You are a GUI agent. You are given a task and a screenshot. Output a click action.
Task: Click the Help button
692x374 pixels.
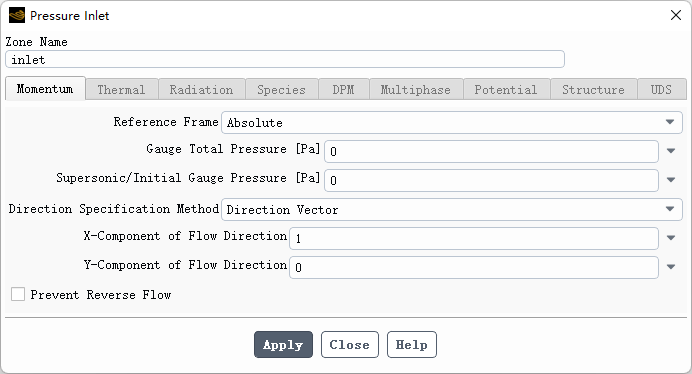pyautogui.click(x=412, y=344)
